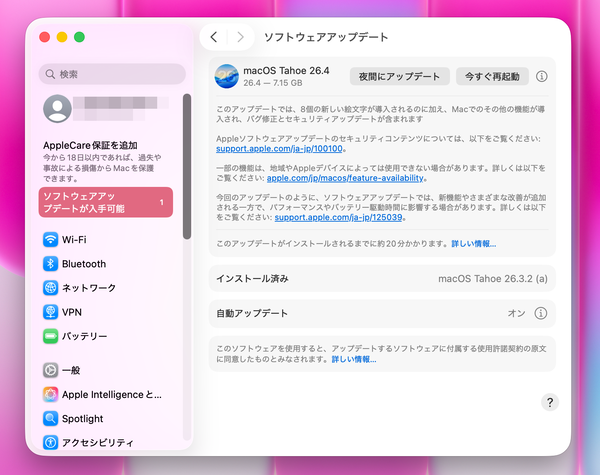Close the settings window with red button
Image resolution: width=600 pixels, height=475 pixels.
pyautogui.click(x=45, y=37)
